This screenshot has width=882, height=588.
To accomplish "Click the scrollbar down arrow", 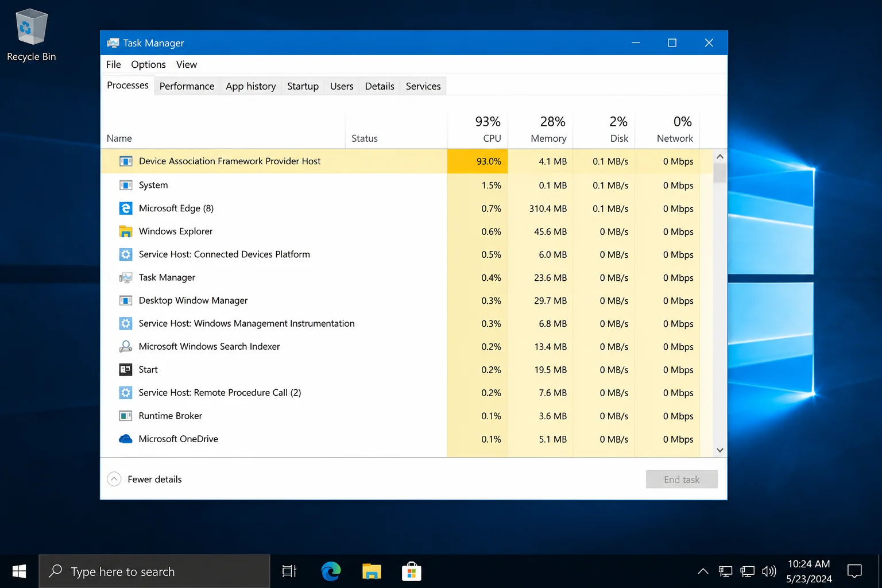I will 720,450.
